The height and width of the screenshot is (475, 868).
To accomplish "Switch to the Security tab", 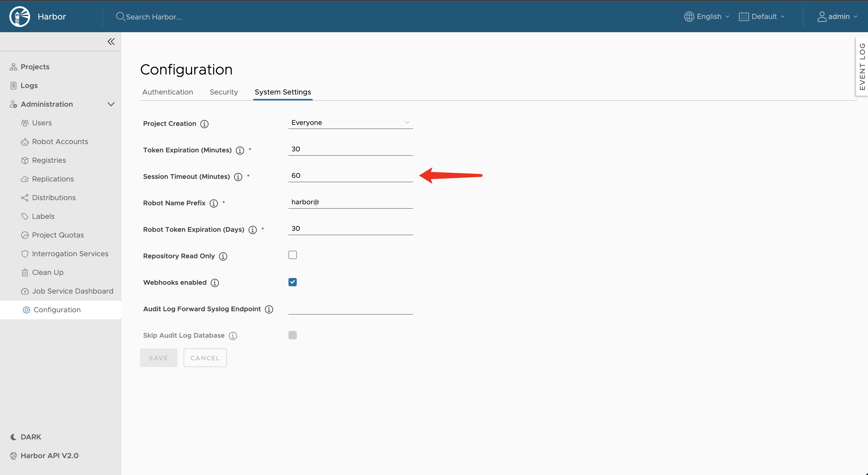I will tap(223, 92).
